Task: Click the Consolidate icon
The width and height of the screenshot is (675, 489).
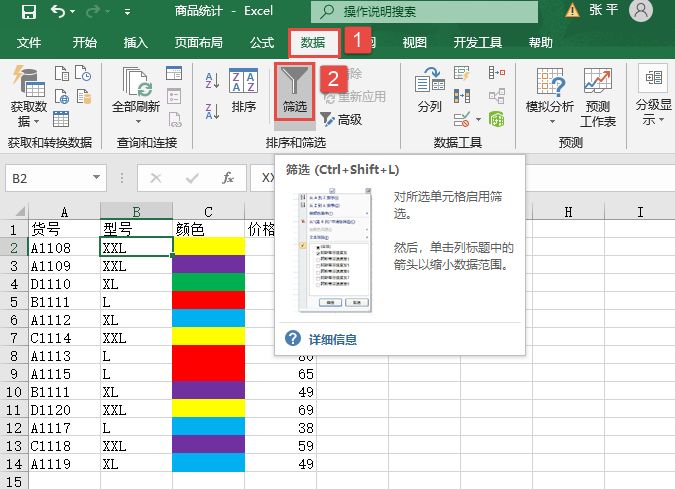Action: tap(496, 73)
